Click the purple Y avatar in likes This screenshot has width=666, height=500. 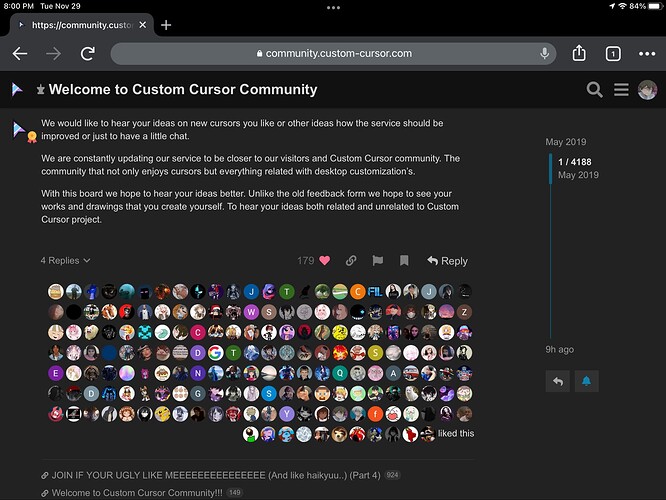[286, 414]
